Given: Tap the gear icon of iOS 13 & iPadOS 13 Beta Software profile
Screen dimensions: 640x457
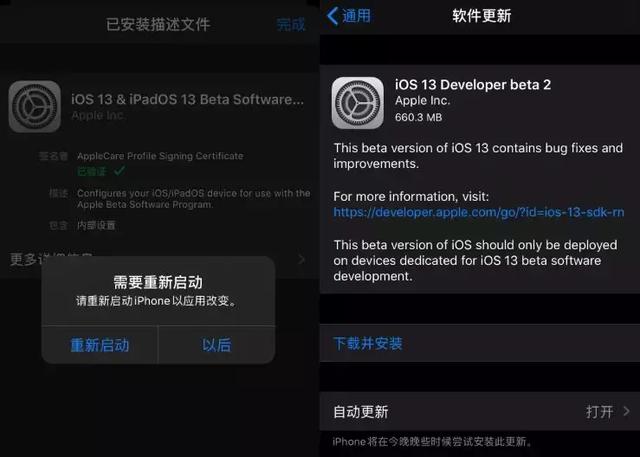Looking at the screenshot, I should [x=35, y=106].
